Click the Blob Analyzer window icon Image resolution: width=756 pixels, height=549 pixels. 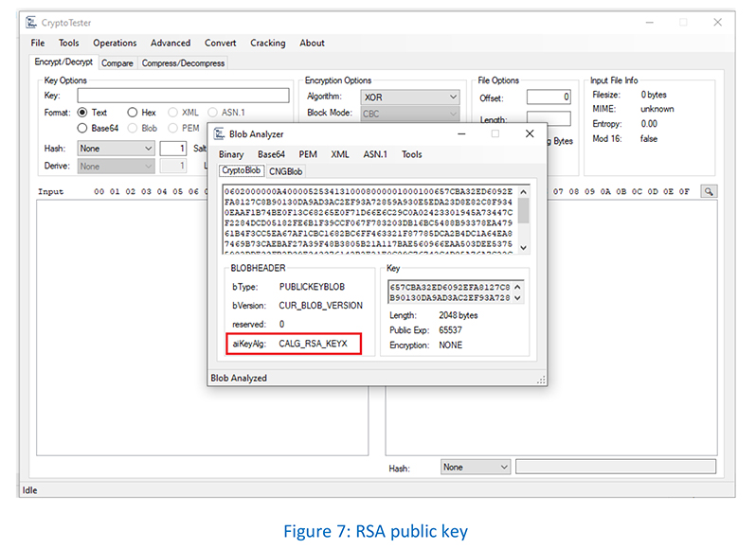tap(219, 133)
